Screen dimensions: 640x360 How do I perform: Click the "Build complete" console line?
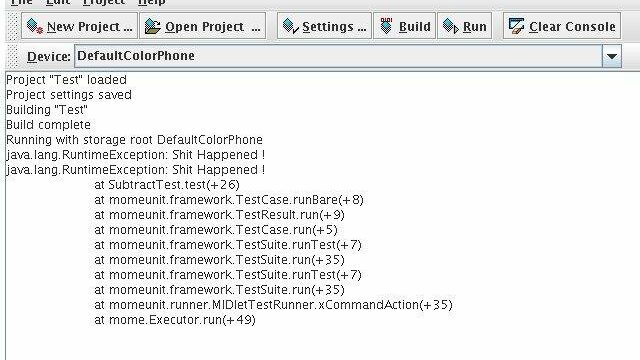click(49, 124)
